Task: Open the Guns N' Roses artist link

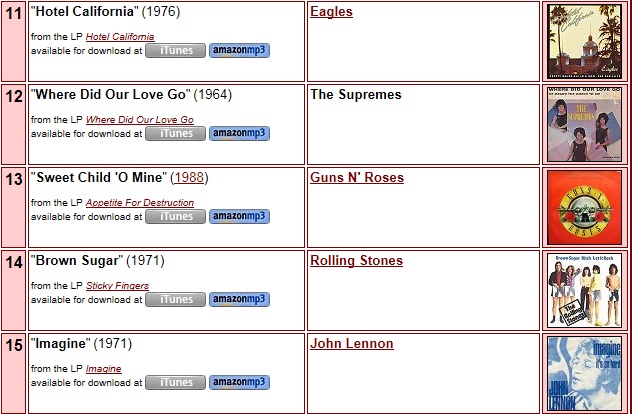Action: [356, 177]
